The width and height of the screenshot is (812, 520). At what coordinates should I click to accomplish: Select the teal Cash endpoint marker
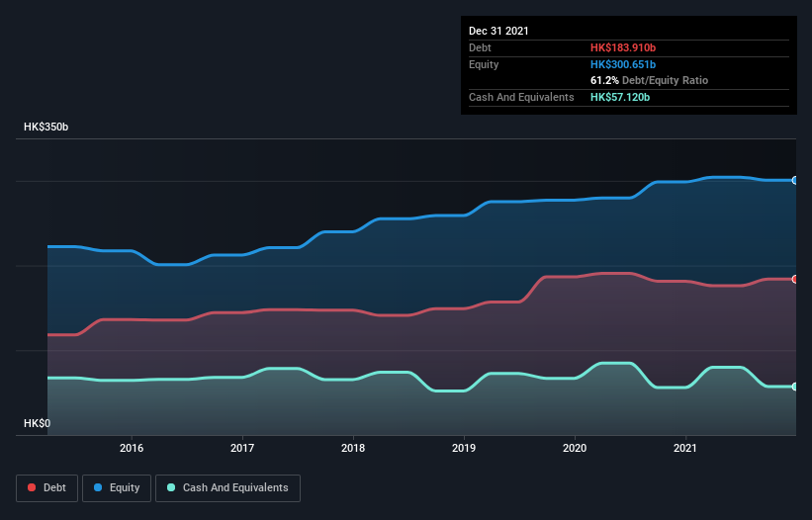tap(795, 387)
